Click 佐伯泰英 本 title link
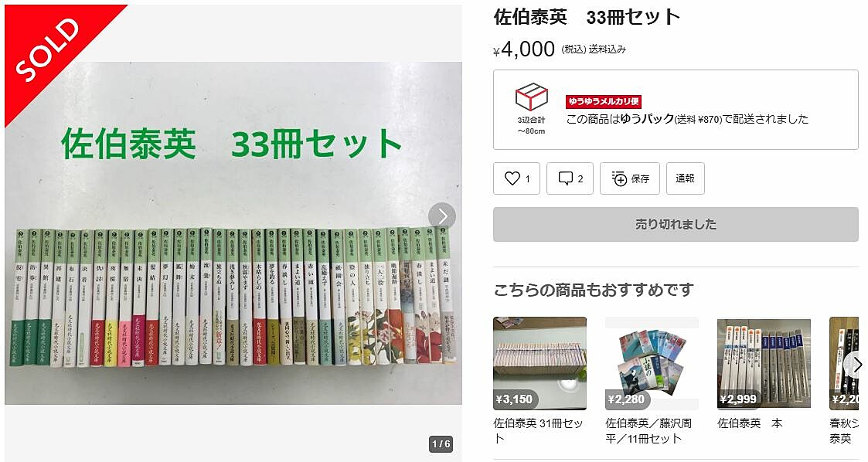The image size is (868, 462). (x=750, y=423)
